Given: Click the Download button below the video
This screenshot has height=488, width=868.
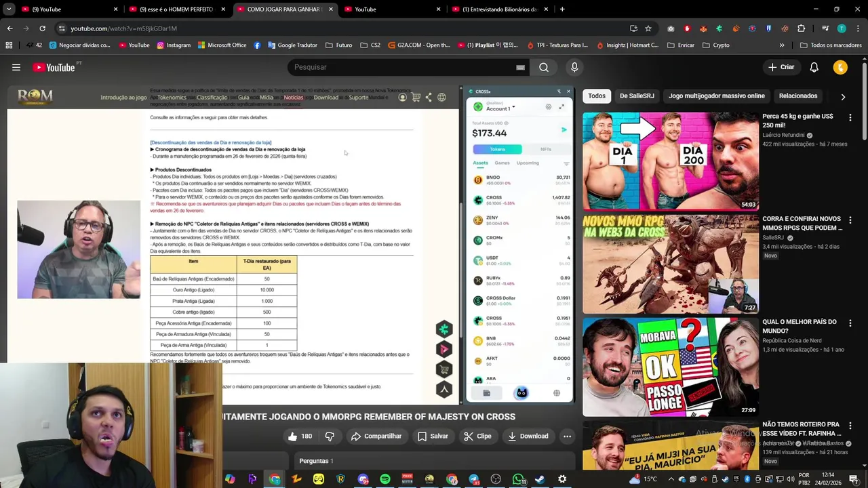Looking at the screenshot, I should [x=528, y=436].
